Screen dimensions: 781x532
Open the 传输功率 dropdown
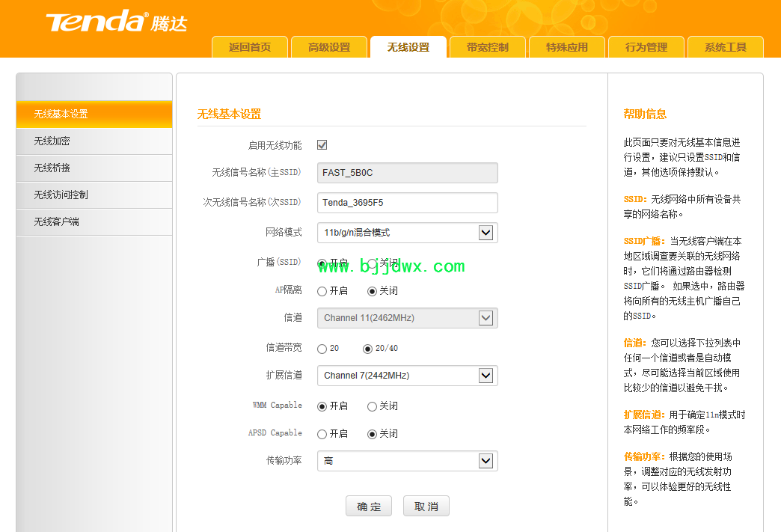(407, 461)
